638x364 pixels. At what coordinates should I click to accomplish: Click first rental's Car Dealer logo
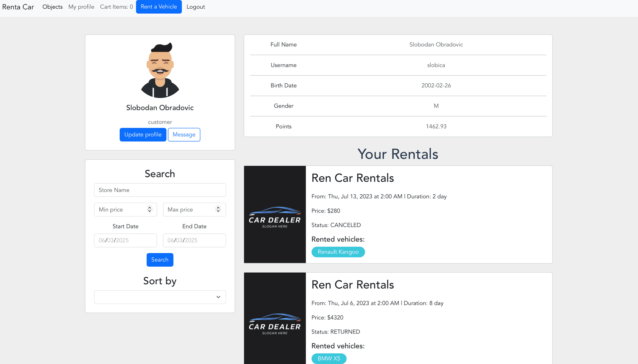274,215
